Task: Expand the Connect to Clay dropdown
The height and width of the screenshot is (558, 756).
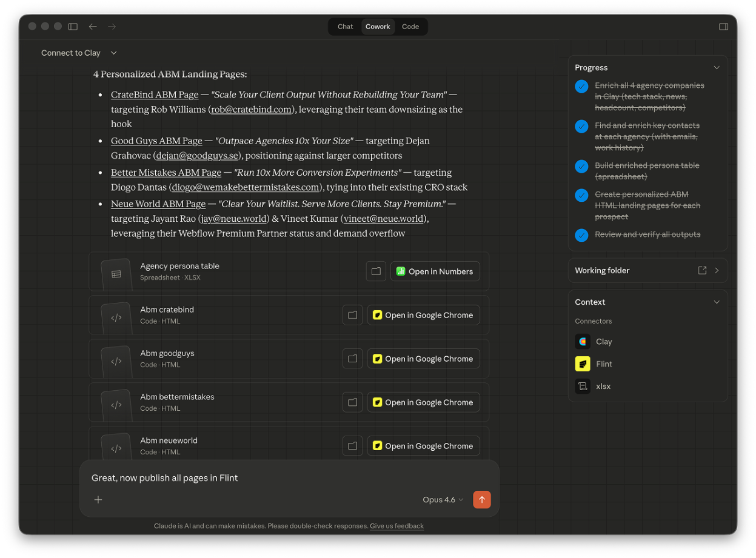Action: [113, 53]
